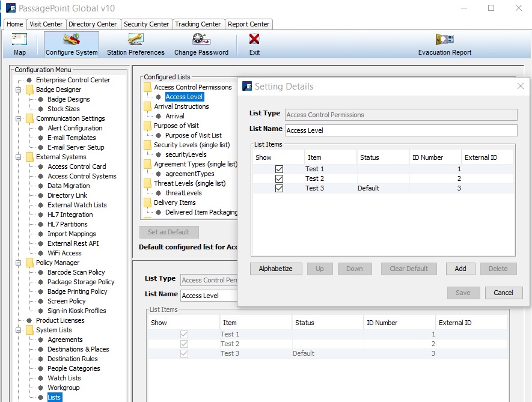This screenshot has width=532, height=402.
Task: Switch to the Home tab
Action: pos(14,24)
